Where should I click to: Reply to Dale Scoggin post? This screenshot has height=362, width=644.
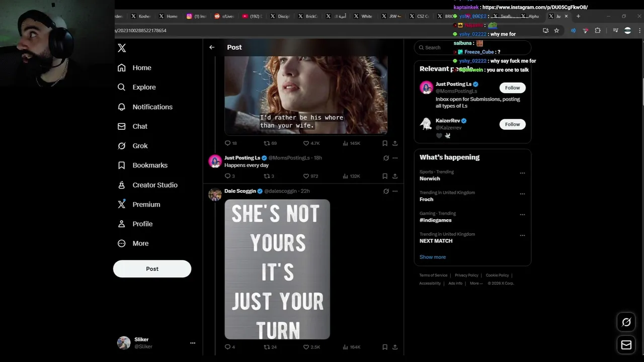[229, 347]
